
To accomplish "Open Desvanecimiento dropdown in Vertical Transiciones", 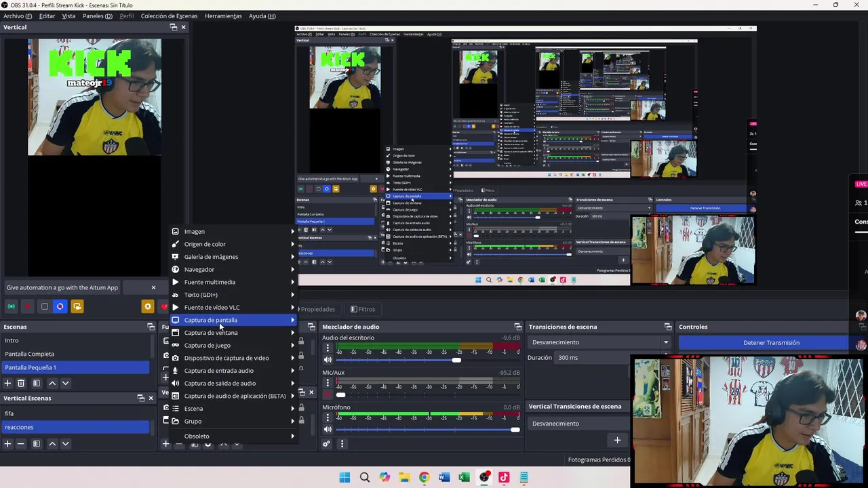I will (x=577, y=424).
